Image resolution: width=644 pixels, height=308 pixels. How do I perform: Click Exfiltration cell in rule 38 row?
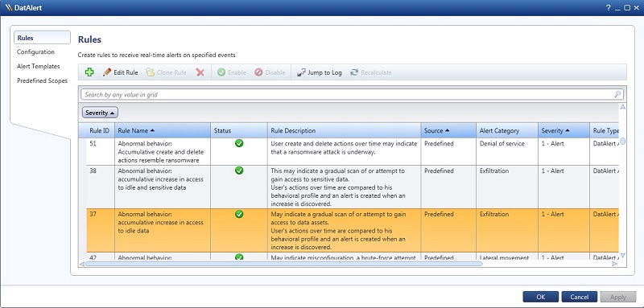tap(507, 187)
